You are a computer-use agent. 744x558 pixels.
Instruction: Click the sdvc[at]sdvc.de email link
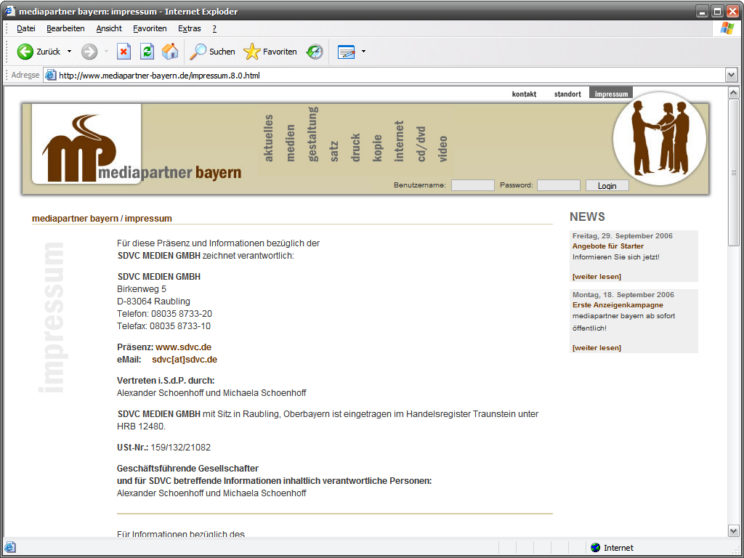click(x=185, y=360)
